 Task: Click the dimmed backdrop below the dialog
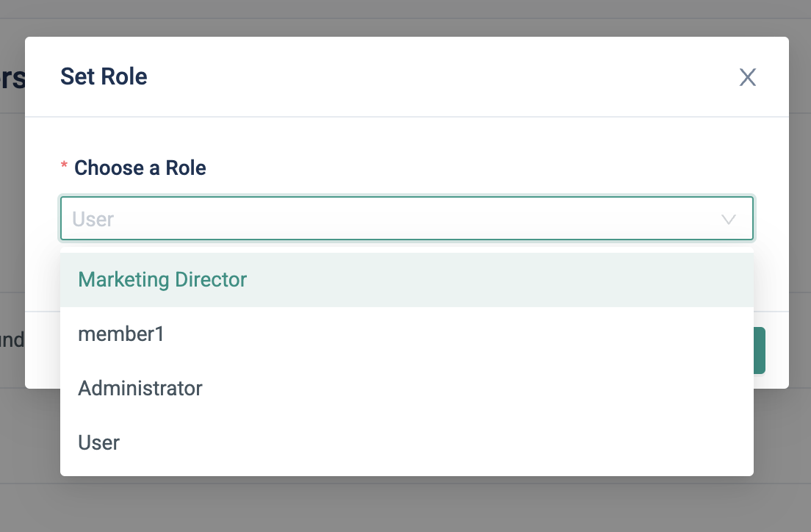(x=405, y=507)
